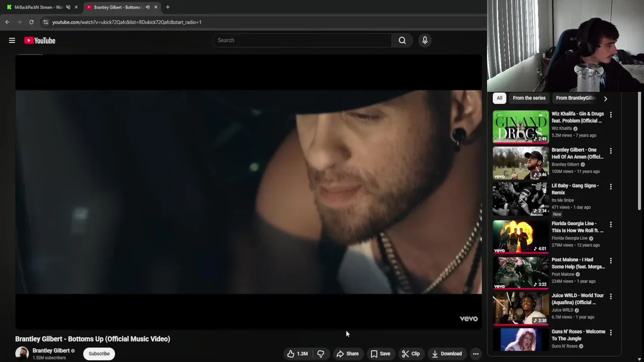
Task: Unmute the MrBackPackN Stream tab speaker icon
Action: pos(68,7)
